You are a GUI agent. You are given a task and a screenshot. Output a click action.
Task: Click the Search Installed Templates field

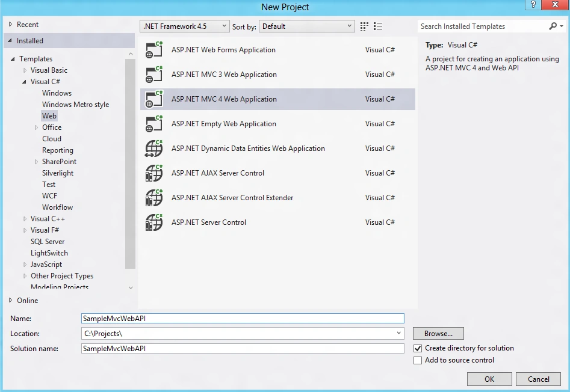[x=483, y=26]
